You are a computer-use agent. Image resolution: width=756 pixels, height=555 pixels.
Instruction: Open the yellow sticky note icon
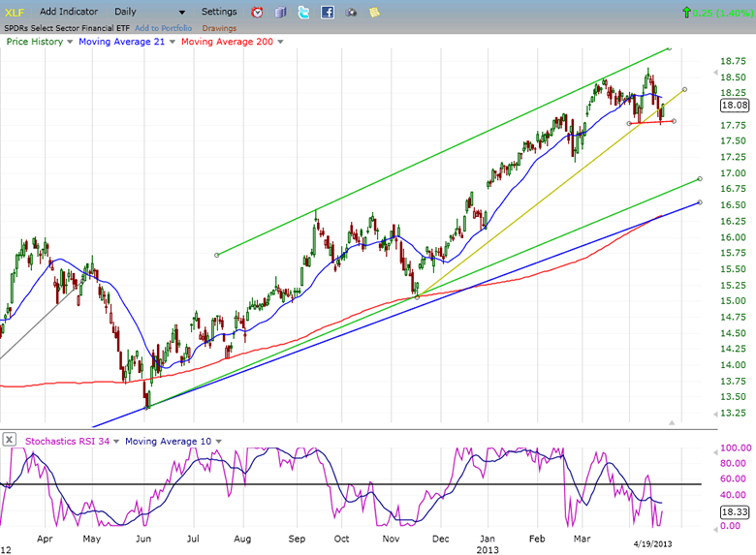374,12
